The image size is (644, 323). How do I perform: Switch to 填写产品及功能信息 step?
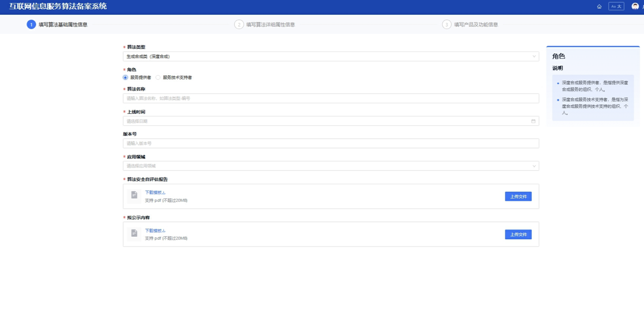click(x=476, y=25)
